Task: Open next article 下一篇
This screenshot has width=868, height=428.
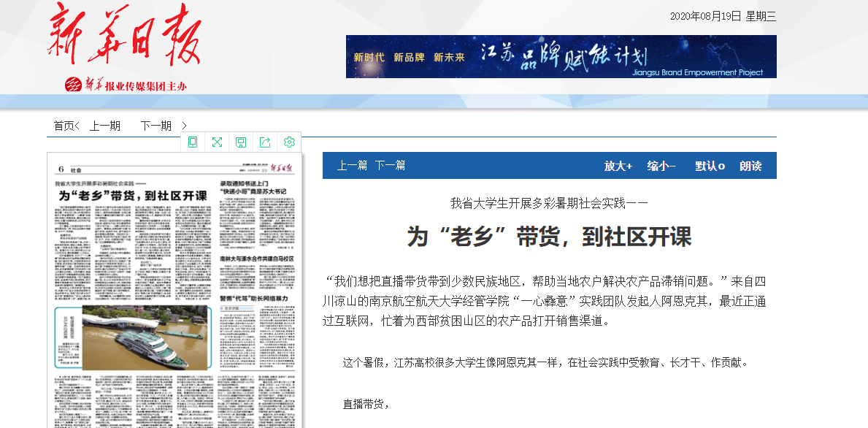Action: [390, 166]
